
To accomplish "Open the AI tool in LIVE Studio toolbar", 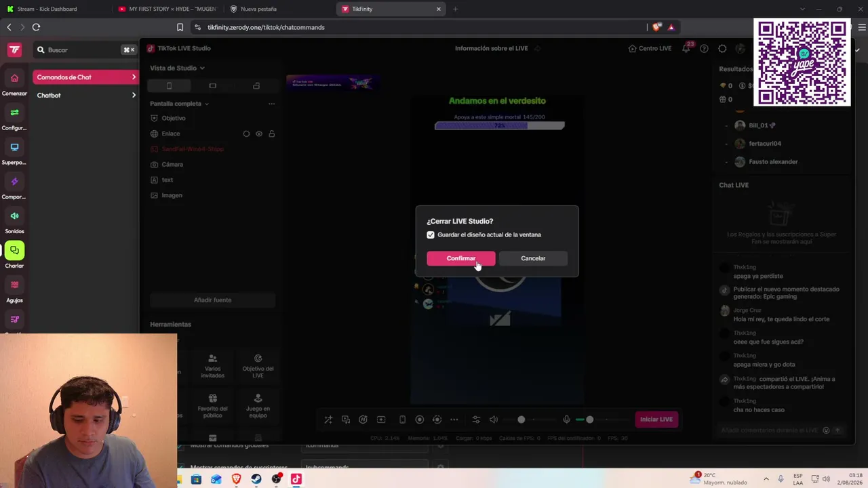I will coord(363,420).
